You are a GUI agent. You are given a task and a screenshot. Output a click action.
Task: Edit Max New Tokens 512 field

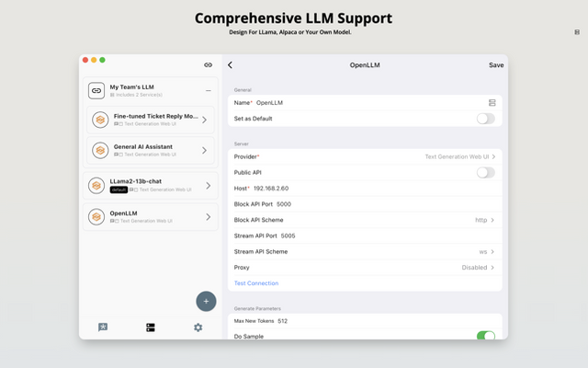coord(365,321)
